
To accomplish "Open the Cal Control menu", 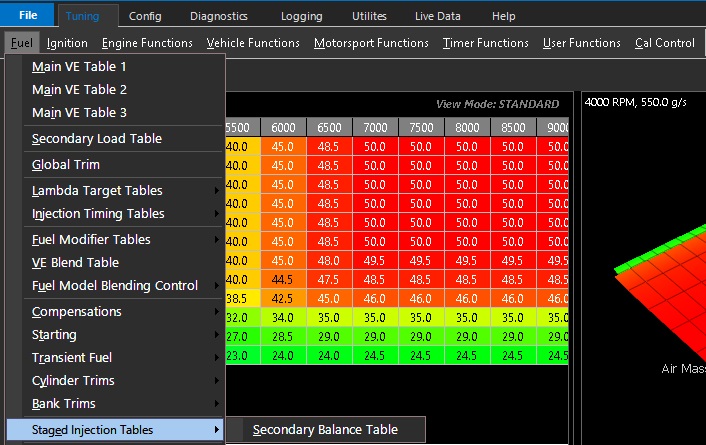I will [665, 43].
